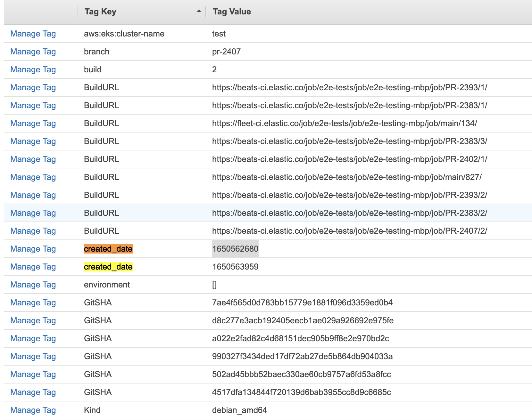Screen dimensions: 532x420
Task: Select the PR-2383/1/ build URL value
Action: (350, 105)
